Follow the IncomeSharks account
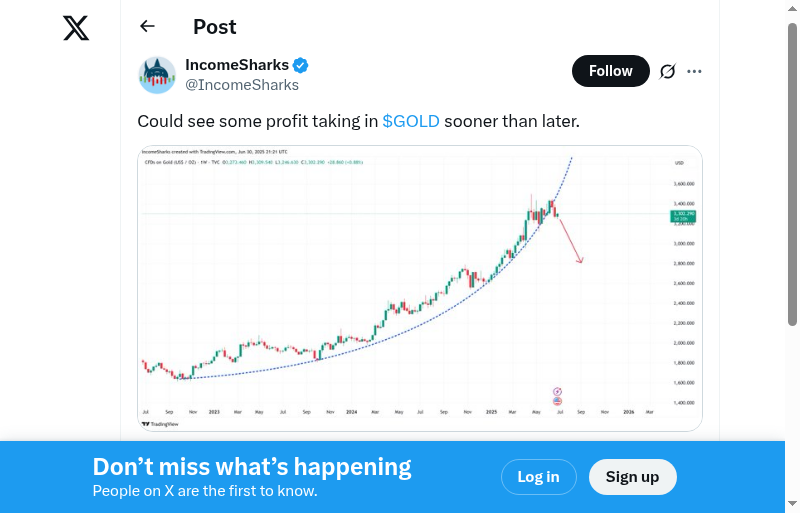The image size is (800, 513). coord(610,71)
